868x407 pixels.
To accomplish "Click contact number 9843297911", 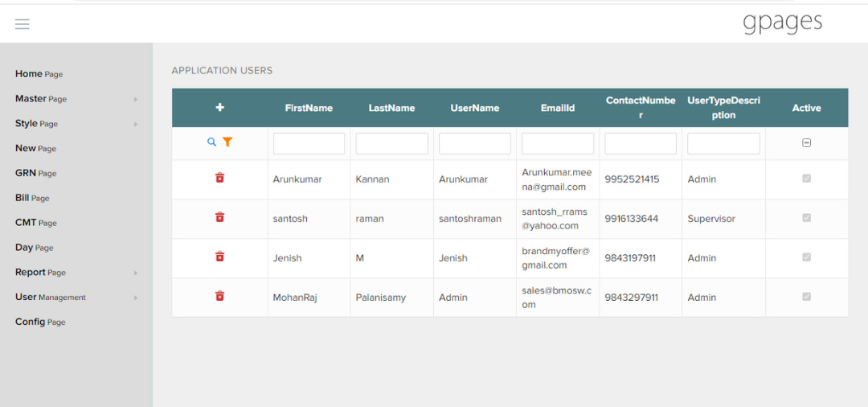I will [x=631, y=298].
